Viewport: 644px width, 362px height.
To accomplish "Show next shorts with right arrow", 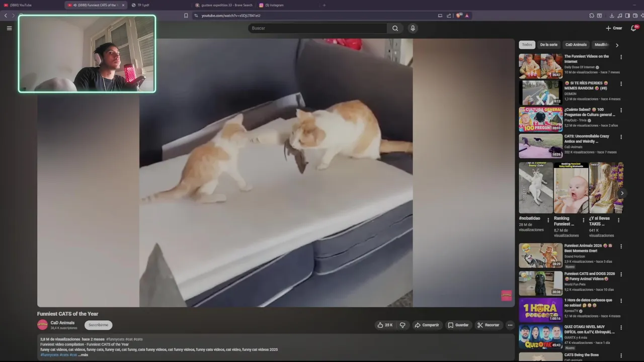I will point(622,193).
